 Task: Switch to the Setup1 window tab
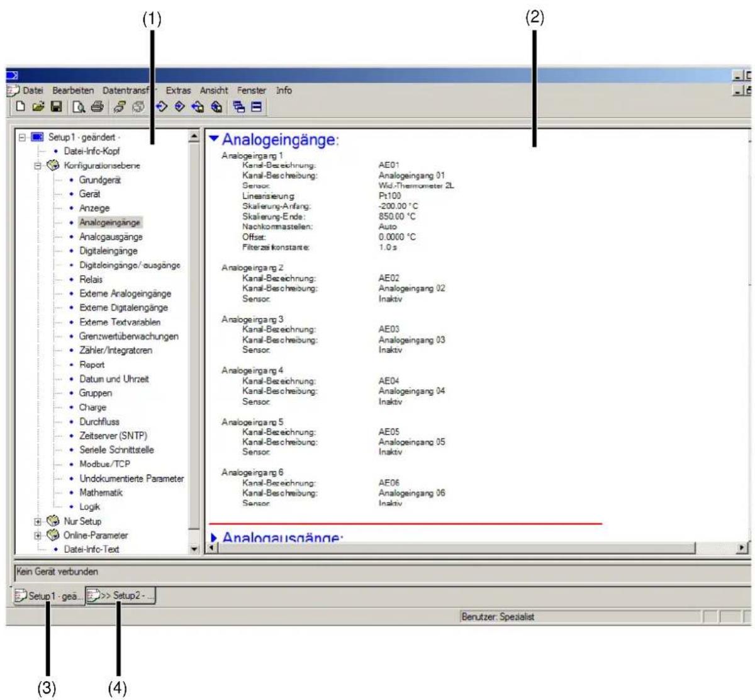[49, 596]
